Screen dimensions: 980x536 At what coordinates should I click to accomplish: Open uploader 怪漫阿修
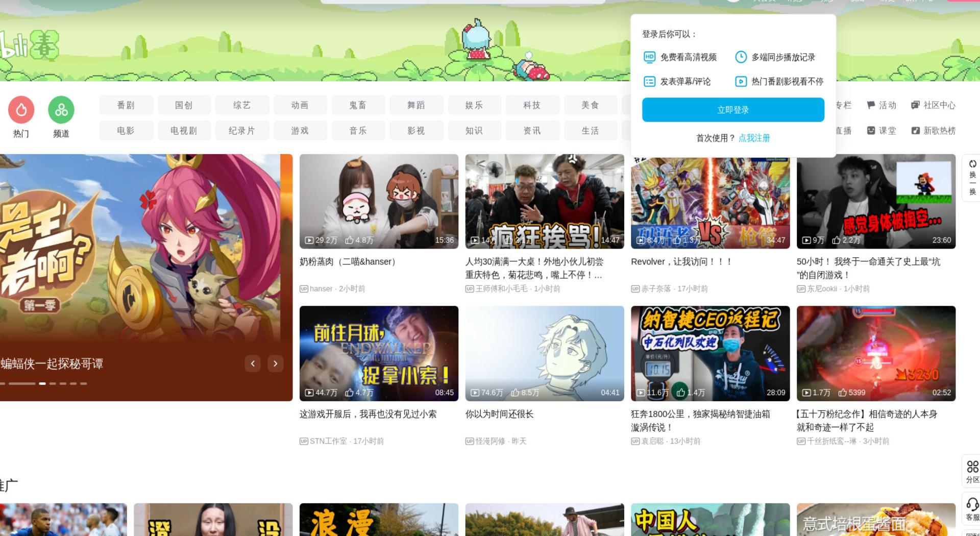pos(490,441)
